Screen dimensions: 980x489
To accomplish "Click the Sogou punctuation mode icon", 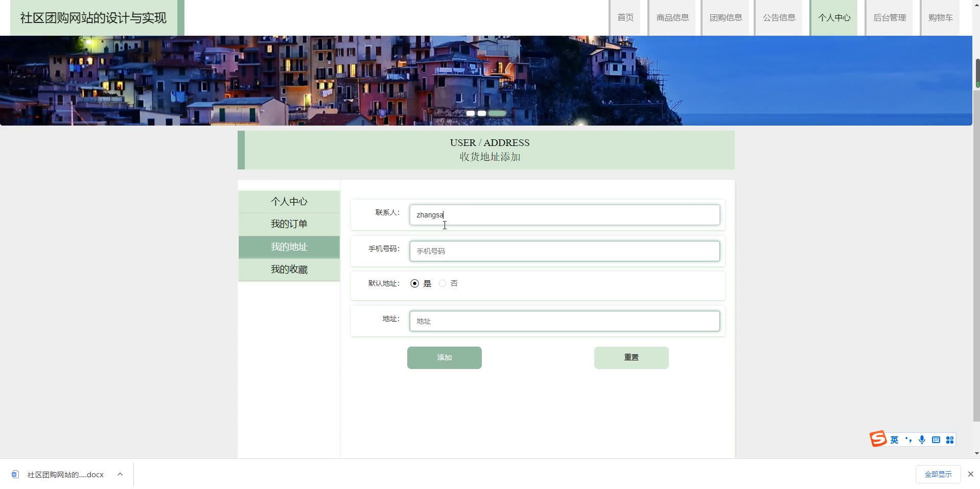I will pos(908,439).
